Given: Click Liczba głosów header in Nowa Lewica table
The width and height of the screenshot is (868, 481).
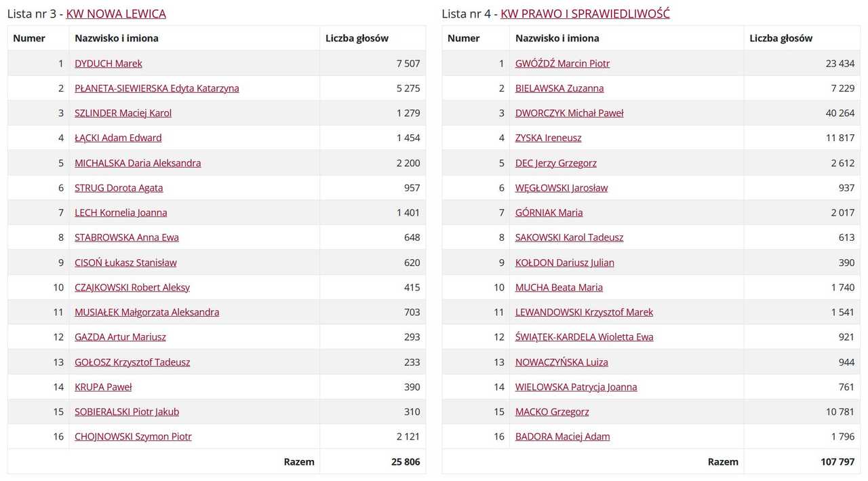Looking at the screenshot, I should (x=357, y=38).
